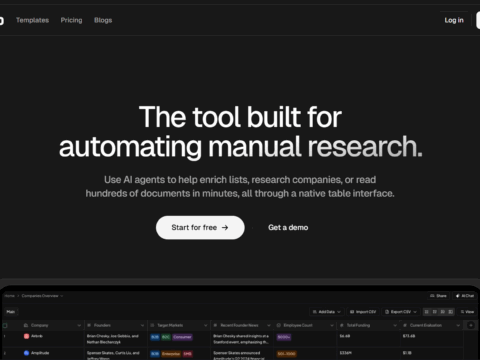Click the Airbnb total funding value
The height and width of the screenshot is (360, 480).
345,336
